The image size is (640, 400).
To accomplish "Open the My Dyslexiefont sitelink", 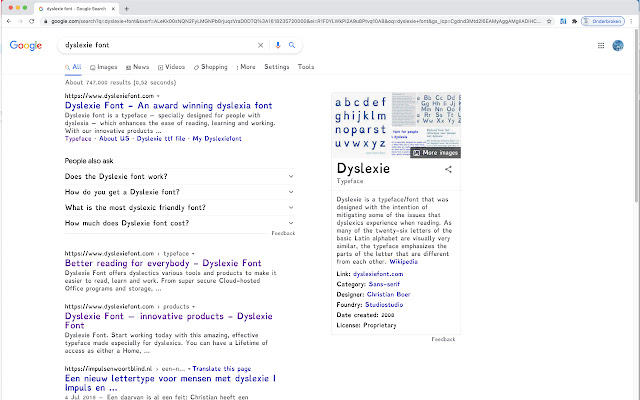I will tap(217, 139).
